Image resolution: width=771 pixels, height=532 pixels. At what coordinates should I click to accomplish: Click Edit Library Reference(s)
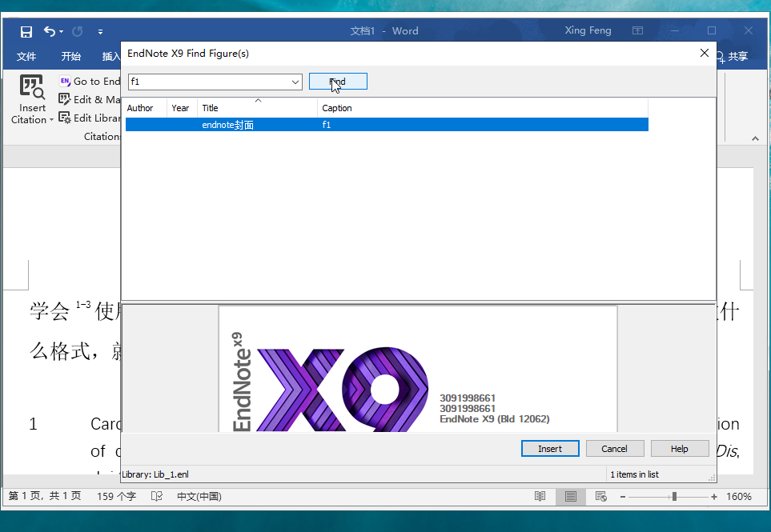click(90, 118)
